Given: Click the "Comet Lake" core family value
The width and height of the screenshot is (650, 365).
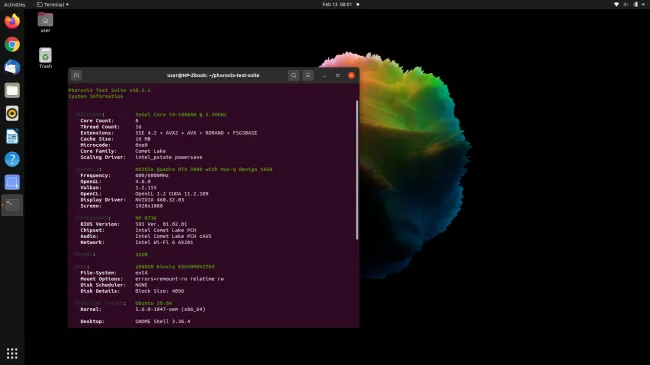Looking at the screenshot, I should pos(150,151).
